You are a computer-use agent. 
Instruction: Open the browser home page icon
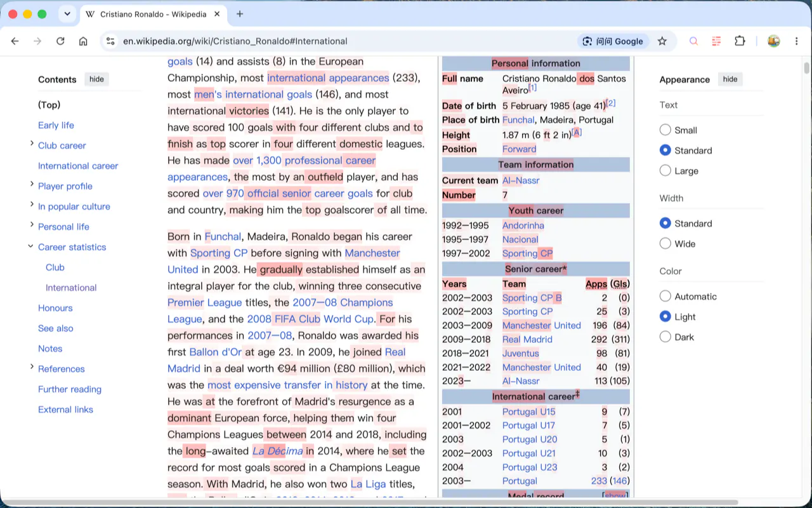click(83, 41)
